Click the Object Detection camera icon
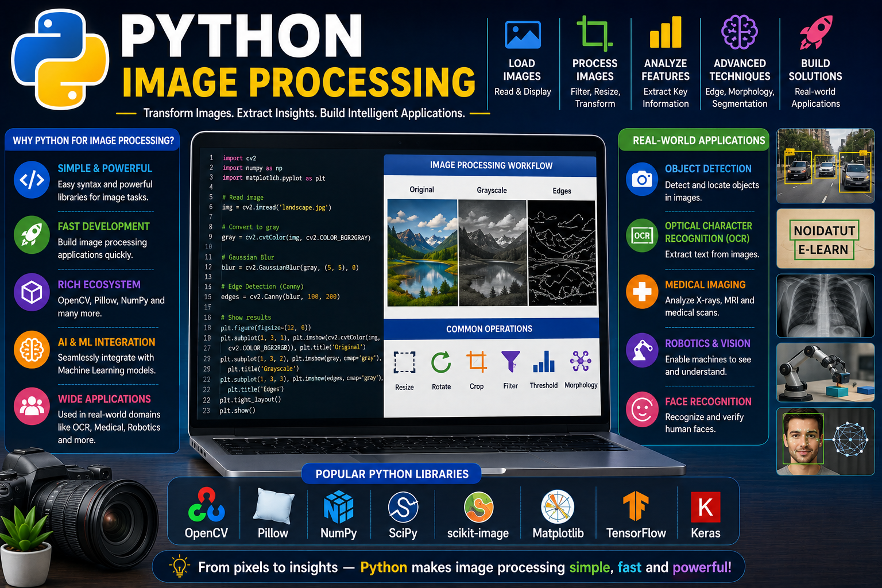This screenshot has width=882, height=588. point(642,179)
